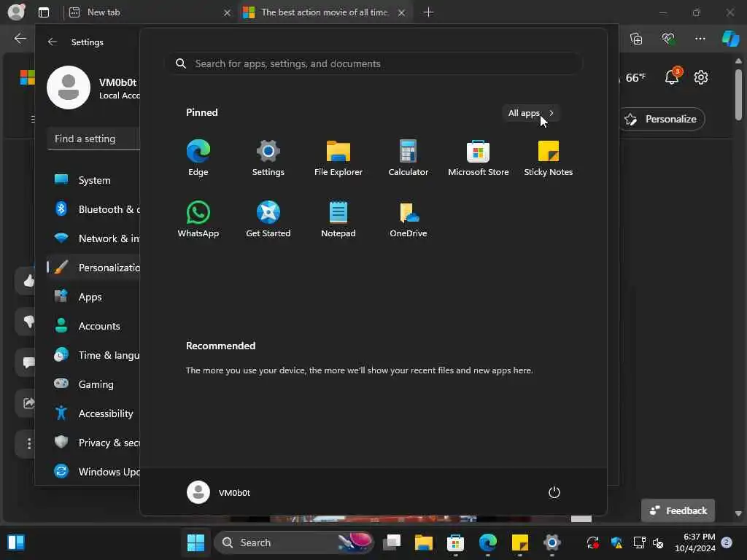The image size is (747, 560).
Task: Click the network tray icon
Action: 639,542
